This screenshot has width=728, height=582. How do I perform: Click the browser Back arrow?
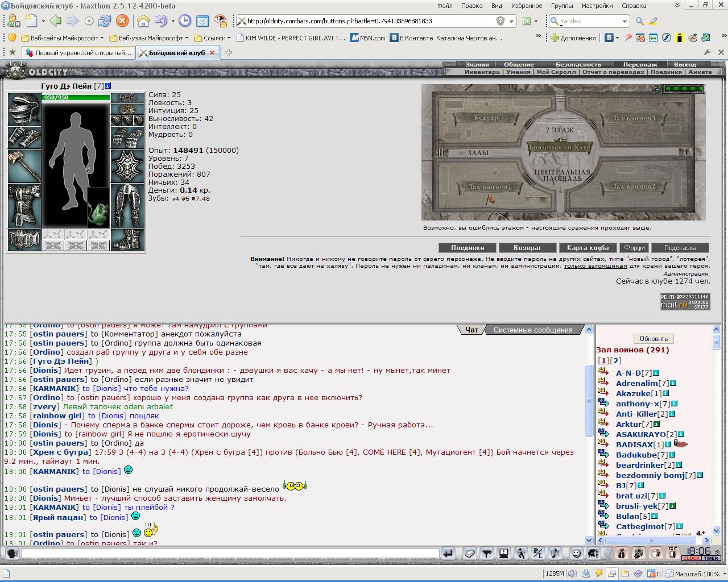(55, 21)
